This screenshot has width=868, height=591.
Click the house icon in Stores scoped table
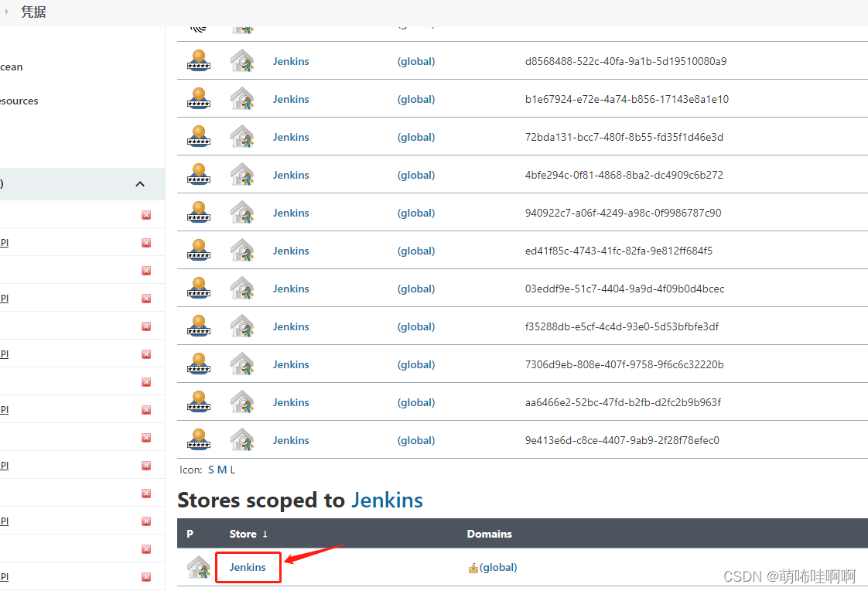199,567
